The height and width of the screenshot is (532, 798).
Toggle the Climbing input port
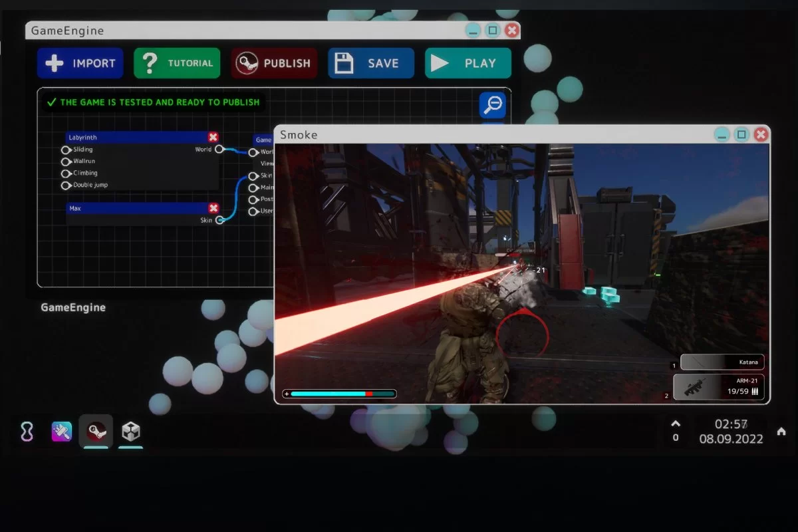click(66, 174)
